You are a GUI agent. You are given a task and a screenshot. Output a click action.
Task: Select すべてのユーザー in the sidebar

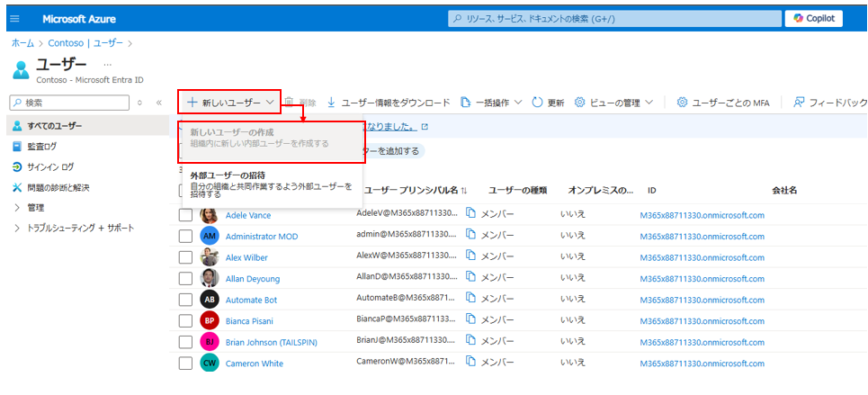tap(86, 126)
